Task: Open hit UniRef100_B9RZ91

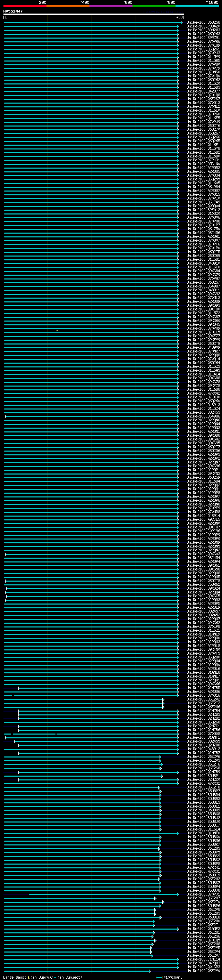Action: (x=203, y=38)
